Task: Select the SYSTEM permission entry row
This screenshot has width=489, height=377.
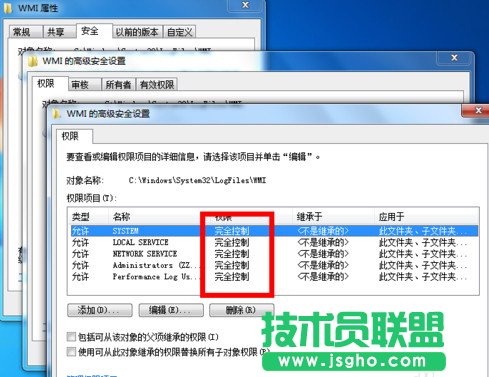Action: pos(274,231)
